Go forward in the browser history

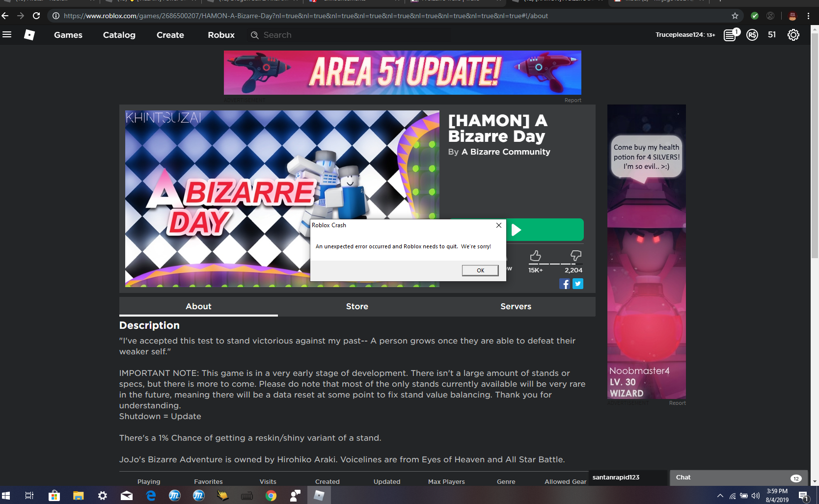(21, 16)
